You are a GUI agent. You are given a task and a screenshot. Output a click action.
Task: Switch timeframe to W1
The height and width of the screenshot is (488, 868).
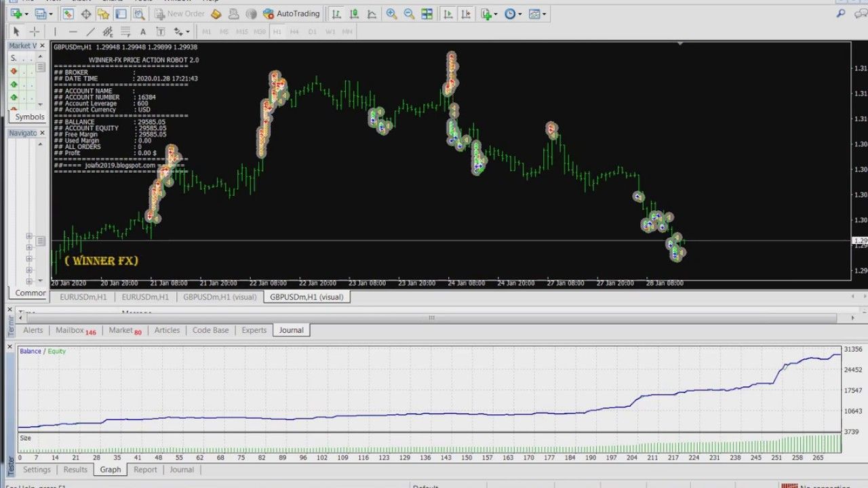coord(330,32)
